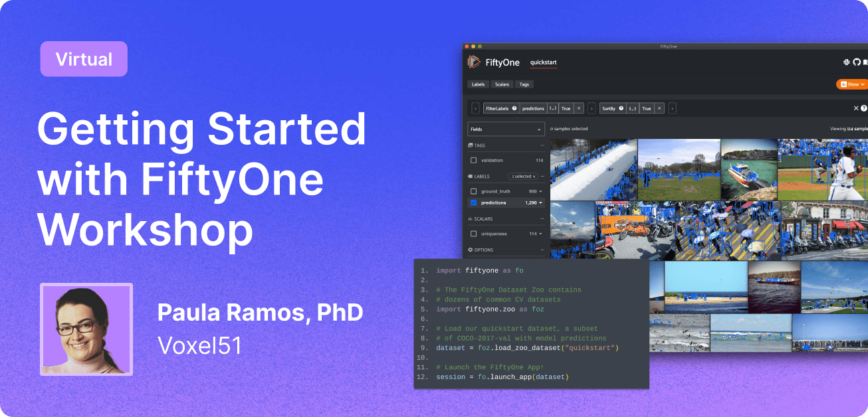Switch to the Labels tab

478,84
